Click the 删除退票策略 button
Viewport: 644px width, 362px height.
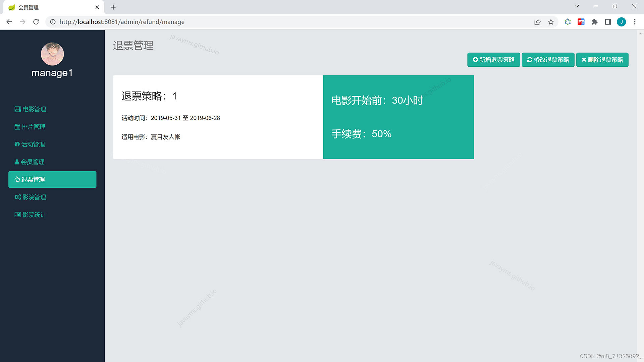602,60
